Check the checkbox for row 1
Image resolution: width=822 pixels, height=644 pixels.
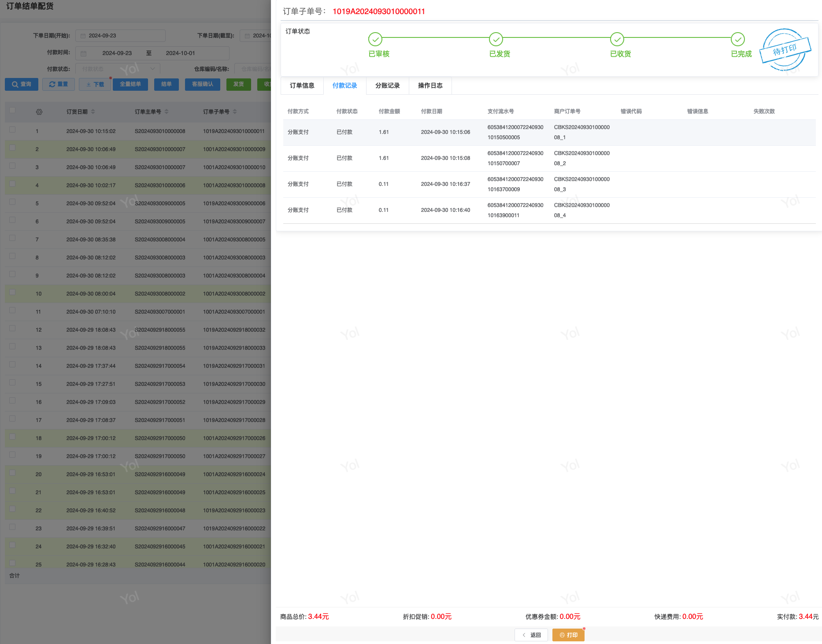pyautogui.click(x=12, y=130)
